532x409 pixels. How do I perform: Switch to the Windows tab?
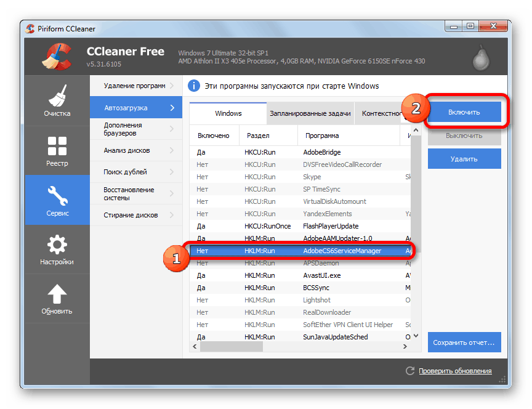point(228,113)
